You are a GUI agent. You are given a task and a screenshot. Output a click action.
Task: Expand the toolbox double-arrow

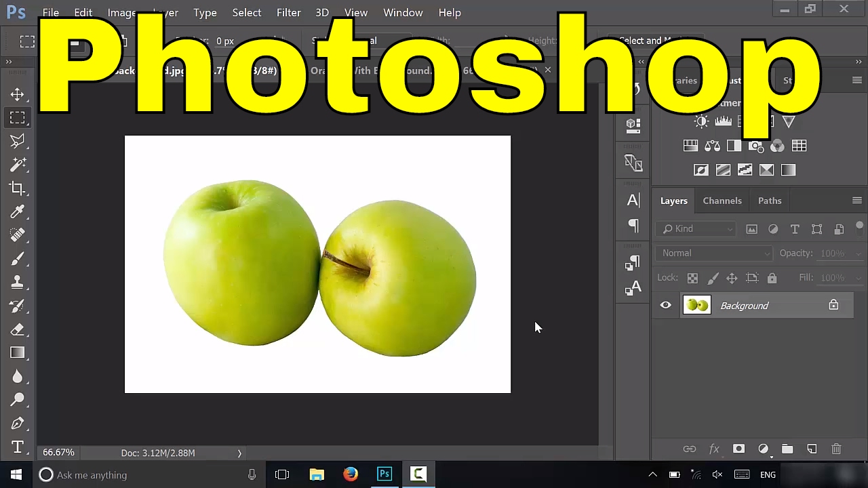click(9, 62)
